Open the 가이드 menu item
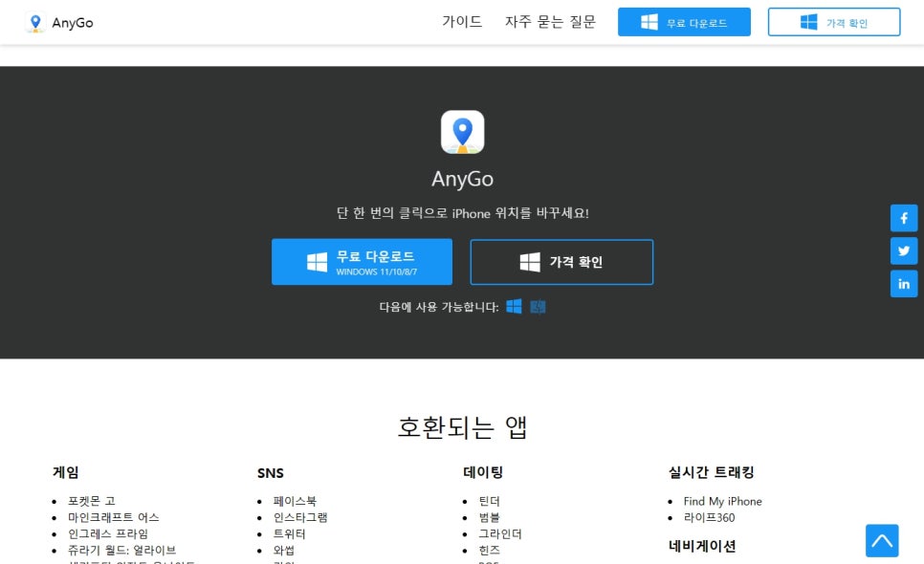 462,22
